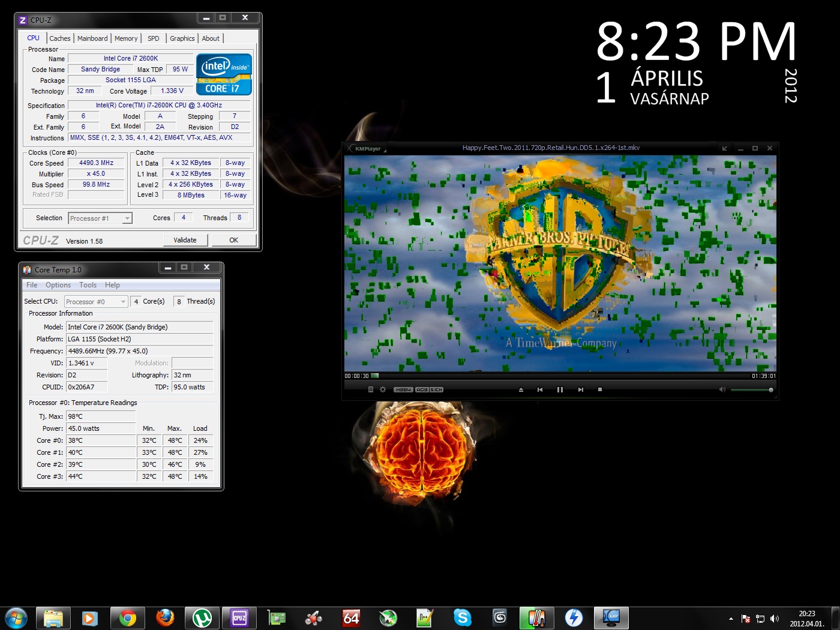Open the File menu in Core Temp

[x=32, y=285]
